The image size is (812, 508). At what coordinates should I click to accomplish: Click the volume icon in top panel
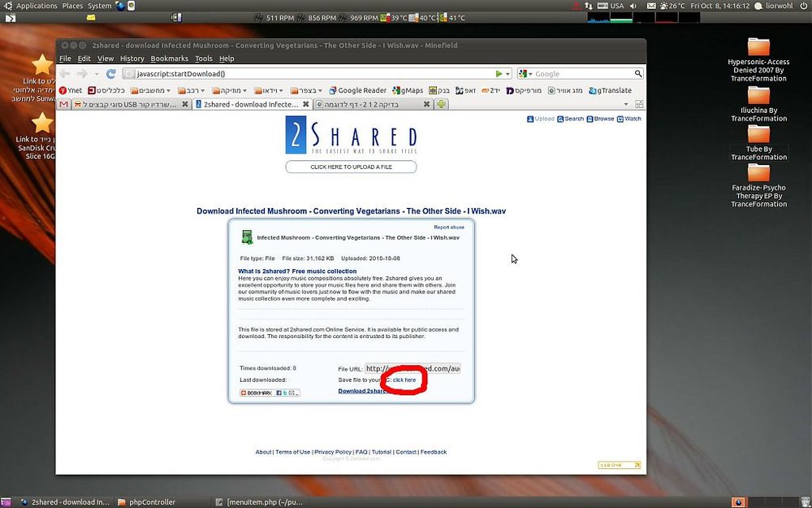click(633, 6)
